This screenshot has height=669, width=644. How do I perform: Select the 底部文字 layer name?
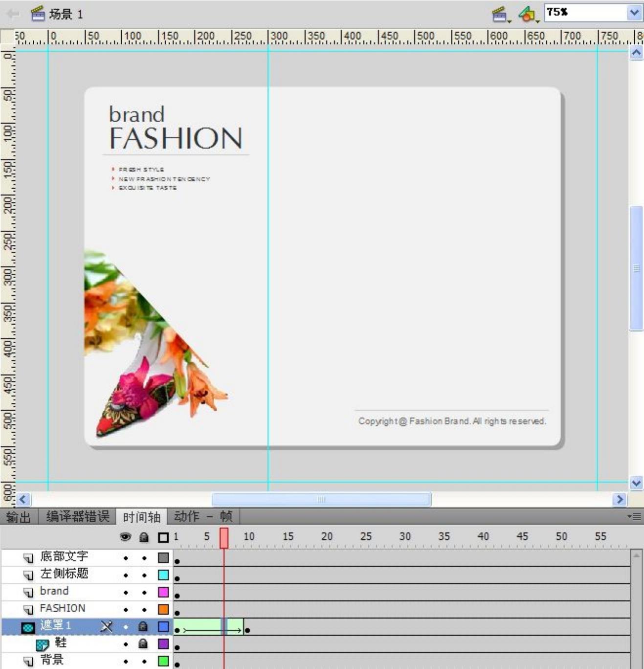click(64, 557)
